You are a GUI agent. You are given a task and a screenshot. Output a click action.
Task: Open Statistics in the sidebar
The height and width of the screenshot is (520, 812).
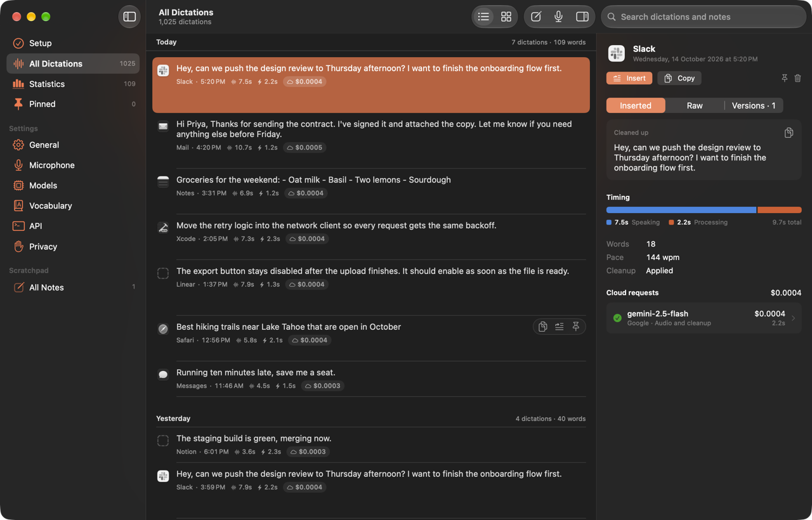(x=73, y=84)
